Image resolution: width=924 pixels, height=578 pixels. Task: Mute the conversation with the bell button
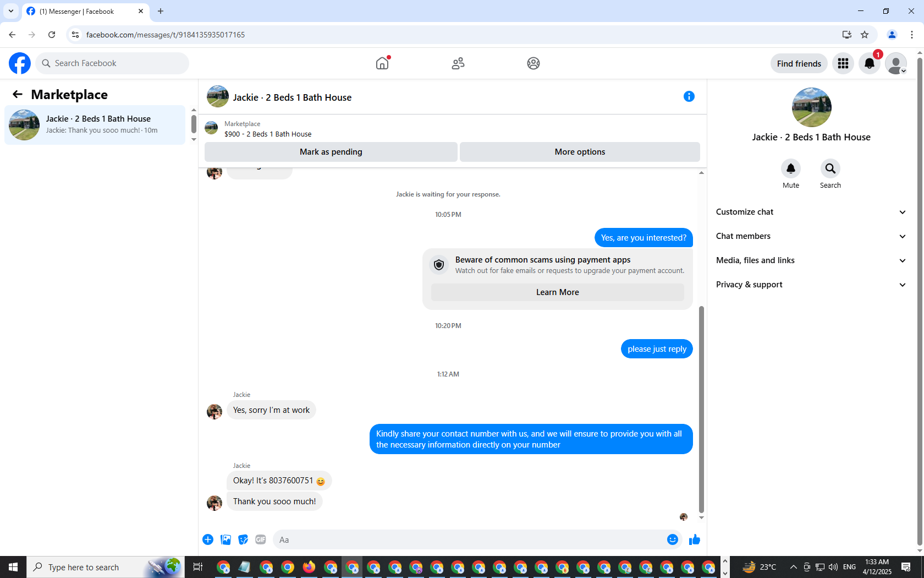(x=791, y=168)
